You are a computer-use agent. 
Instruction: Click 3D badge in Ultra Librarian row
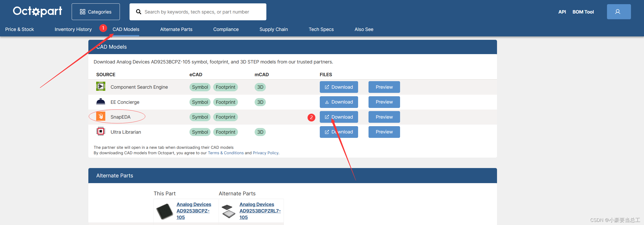(x=260, y=132)
